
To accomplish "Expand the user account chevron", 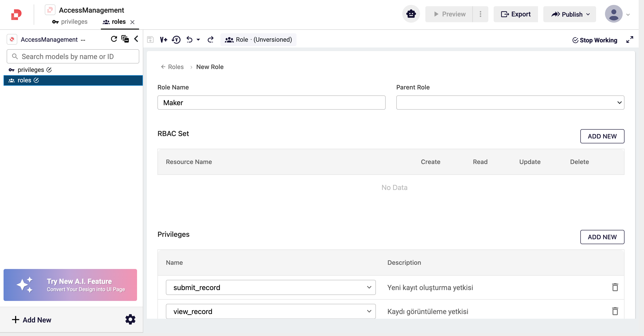I will (x=628, y=14).
